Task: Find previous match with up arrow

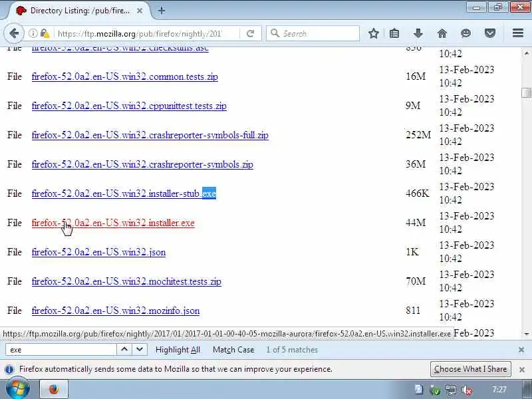Action: tap(124, 350)
